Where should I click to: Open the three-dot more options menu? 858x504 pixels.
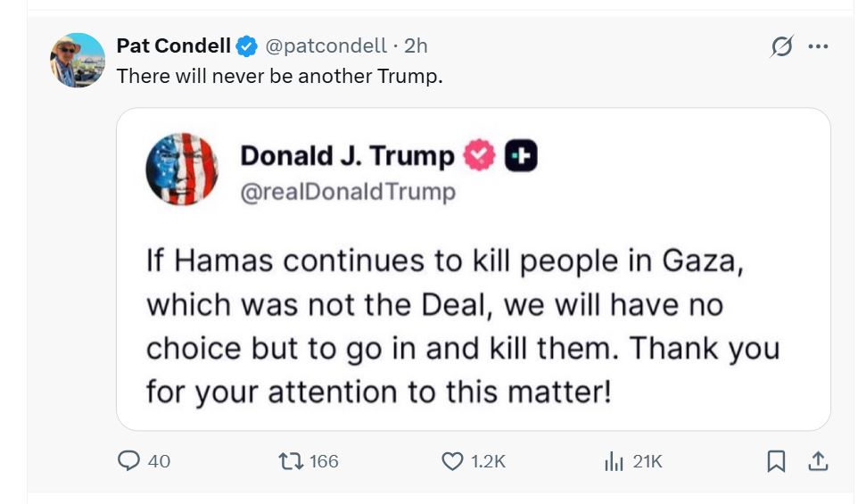[x=818, y=47]
